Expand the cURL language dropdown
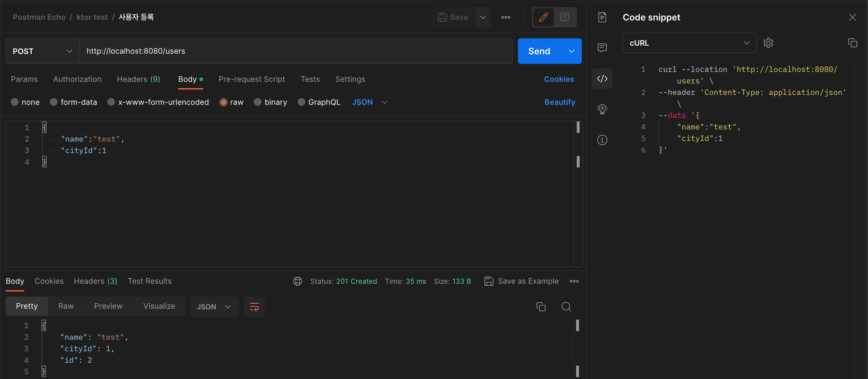This screenshot has height=379, width=868. (x=689, y=43)
